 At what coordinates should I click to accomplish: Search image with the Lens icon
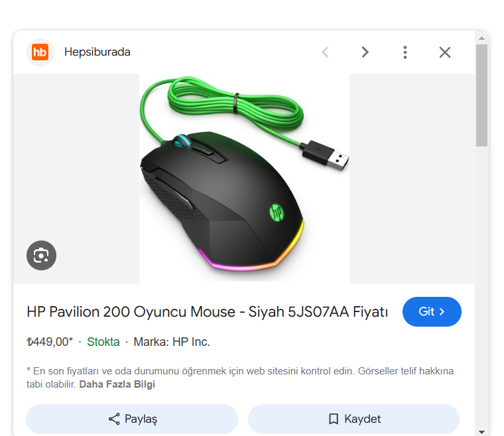click(41, 255)
